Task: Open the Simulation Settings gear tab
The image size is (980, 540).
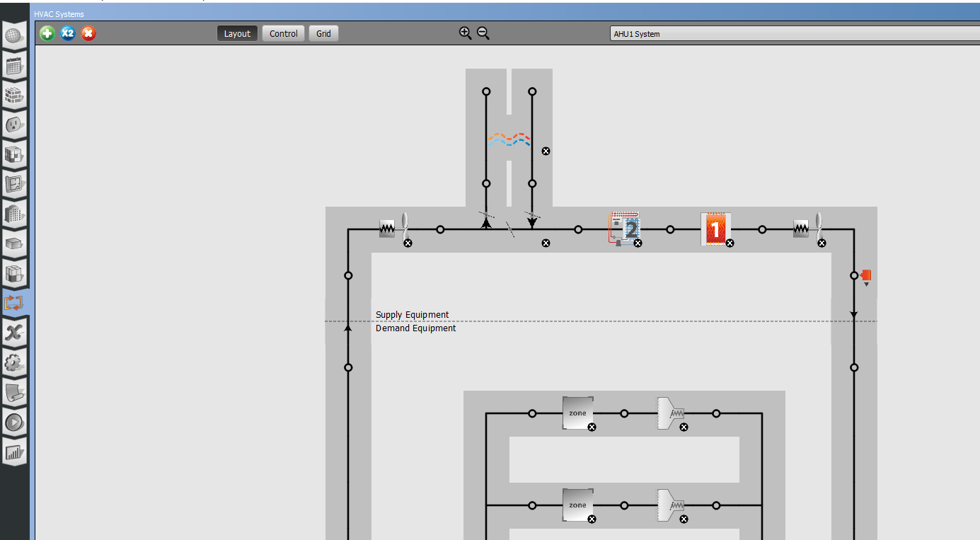Action: 15,363
